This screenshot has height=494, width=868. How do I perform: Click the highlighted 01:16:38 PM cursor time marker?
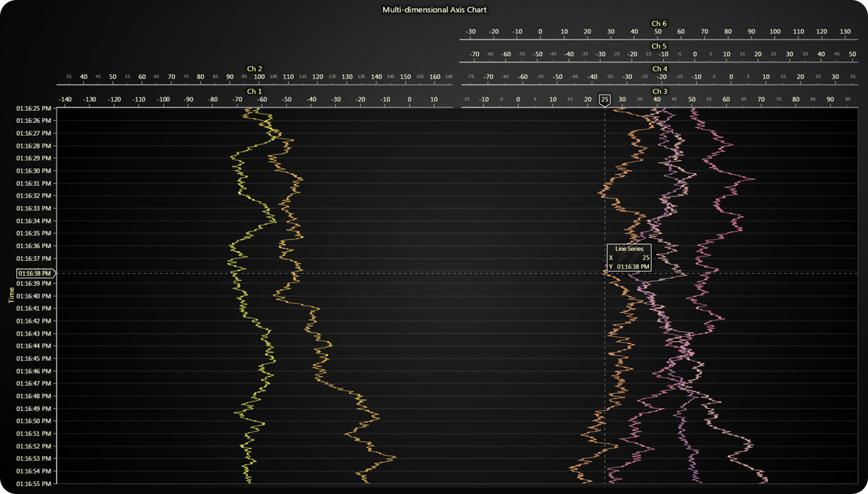coord(35,273)
